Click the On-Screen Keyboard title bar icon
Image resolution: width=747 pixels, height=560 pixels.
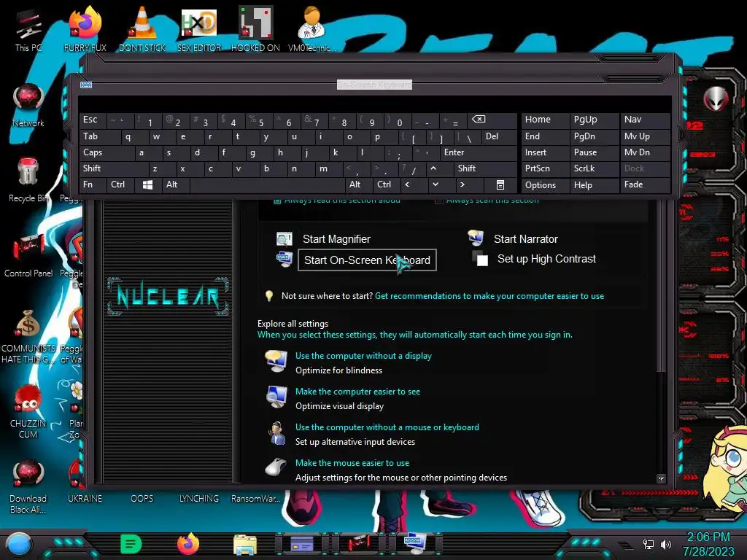[86, 85]
